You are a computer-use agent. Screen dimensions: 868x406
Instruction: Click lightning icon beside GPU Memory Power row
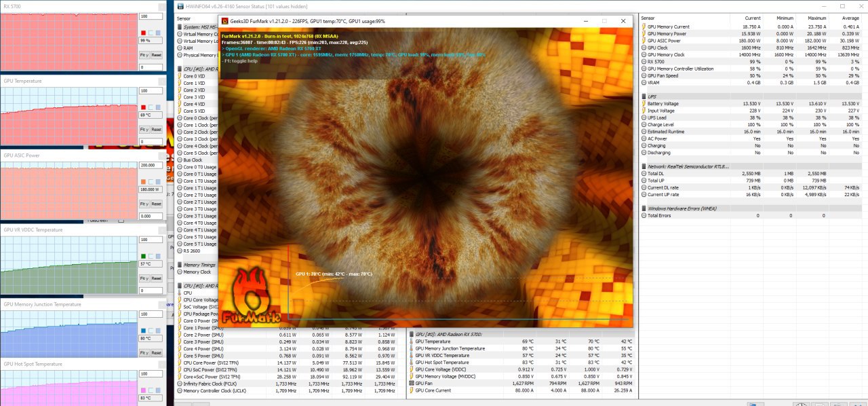point(644,33)
